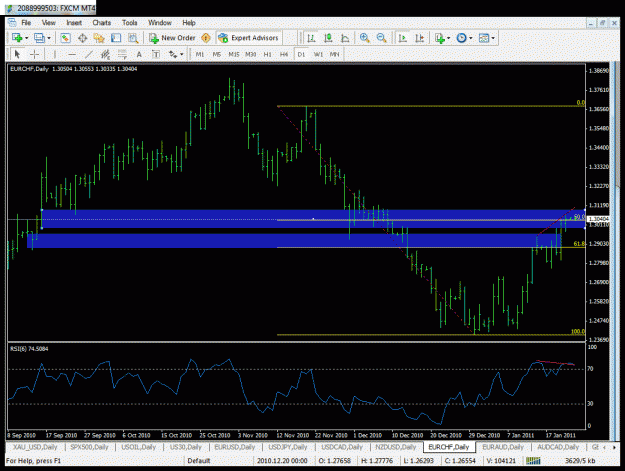The width and height of the screenshot is (625, 471).
Task: Click the chart tabs right scroll arrow
Action: click(613, 447)
